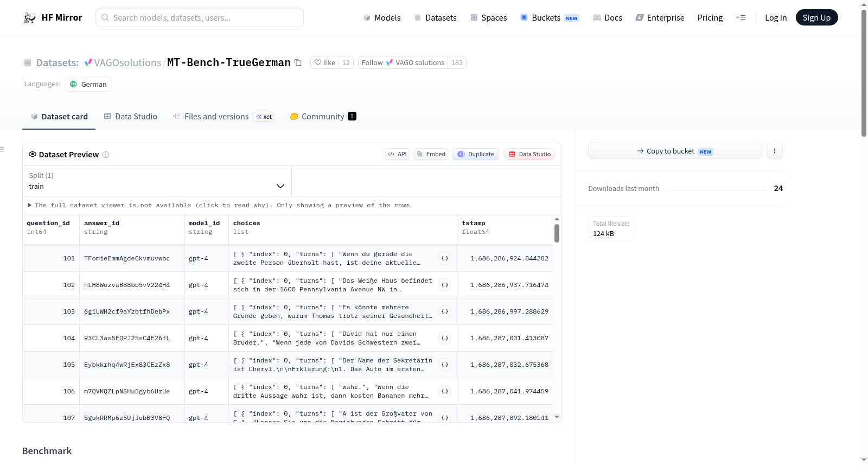Click the like count 12

pyautogui.click(x=346, y=62)
